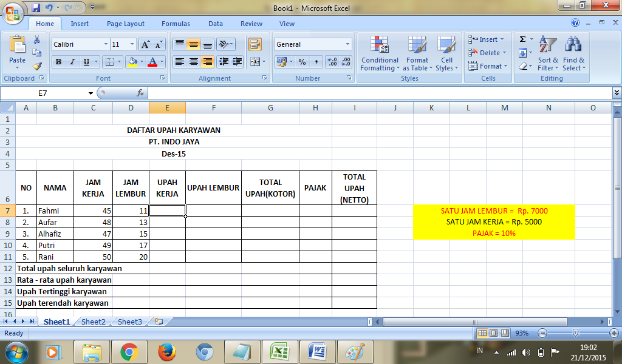Viewport: 622px width, 364px height.
Task: Open the Fill Color dropdown arrow
Action: coord(141,62)
